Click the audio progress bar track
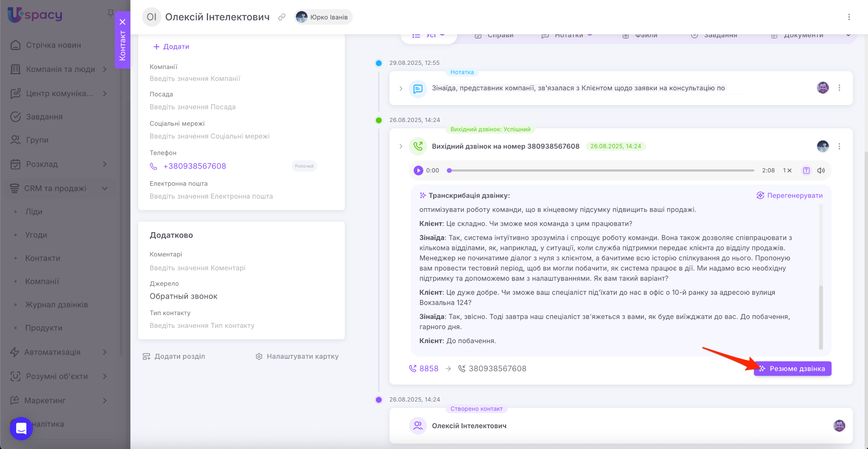 point(602,170)
